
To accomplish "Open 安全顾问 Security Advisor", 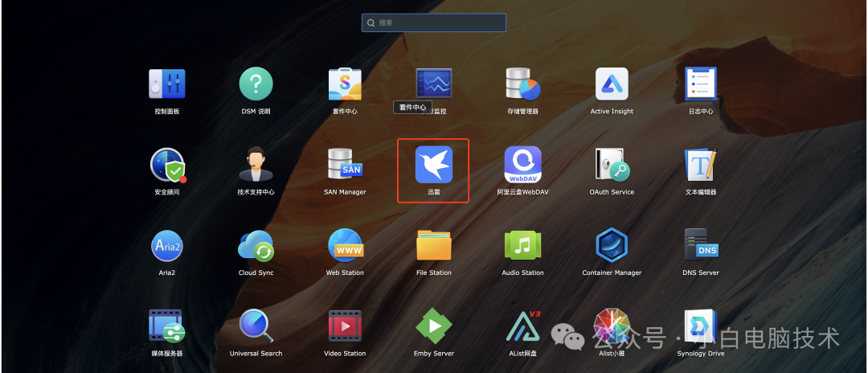I will tap(167, 165).
